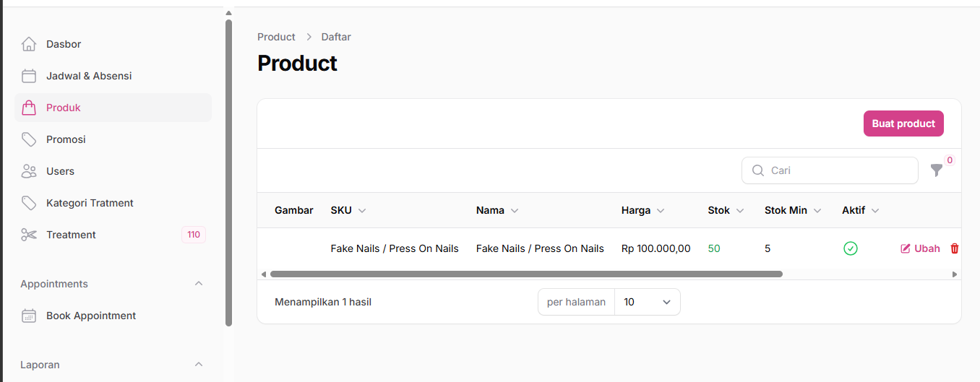Screen dimensions: 980x382
Task: Click the Users people icon
Action: 29,171
